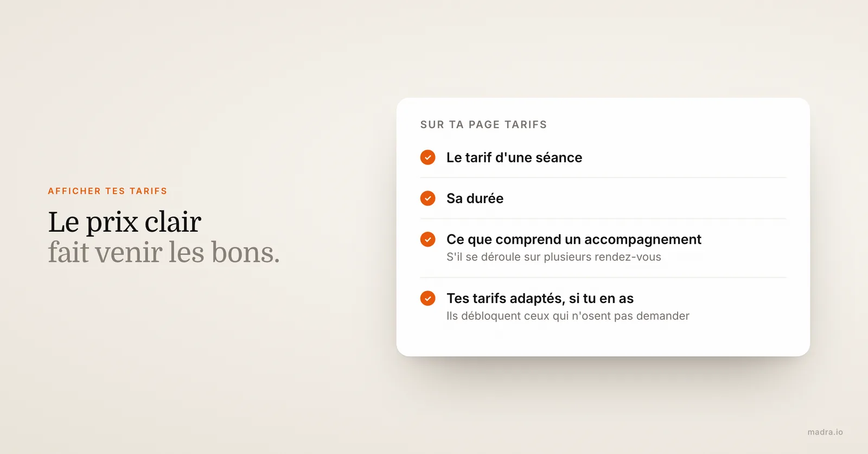Click 'Tes tarifs adaptés, si tu en as'
The image size is (868, 454).
(540, 298)
